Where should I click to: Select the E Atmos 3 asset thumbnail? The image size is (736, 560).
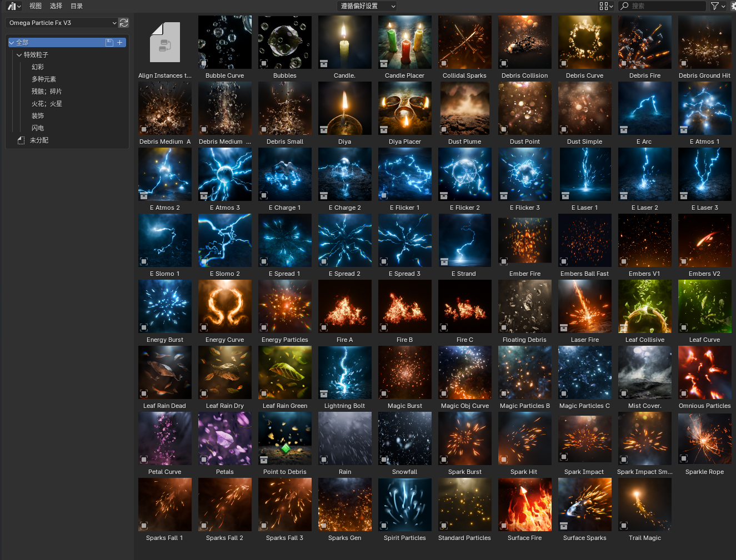click(225, 174)
